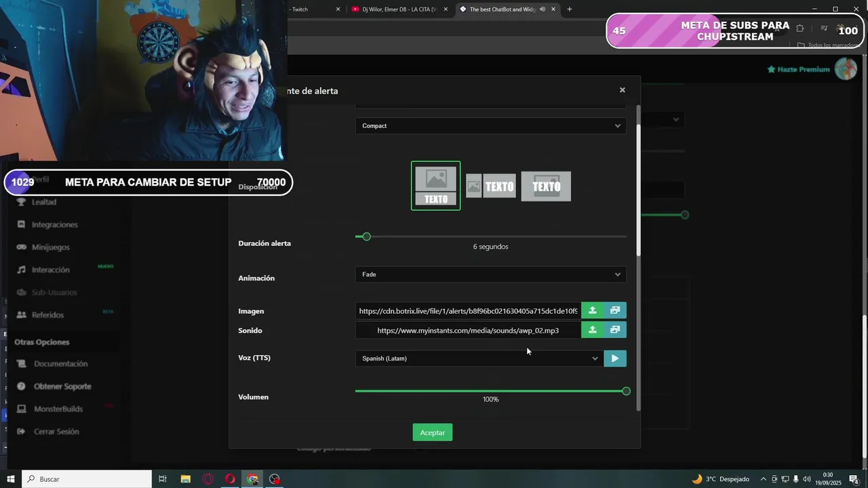Click the MonsterBuilds monitor icon
The image size is (868, 488).
click(21, 409)
